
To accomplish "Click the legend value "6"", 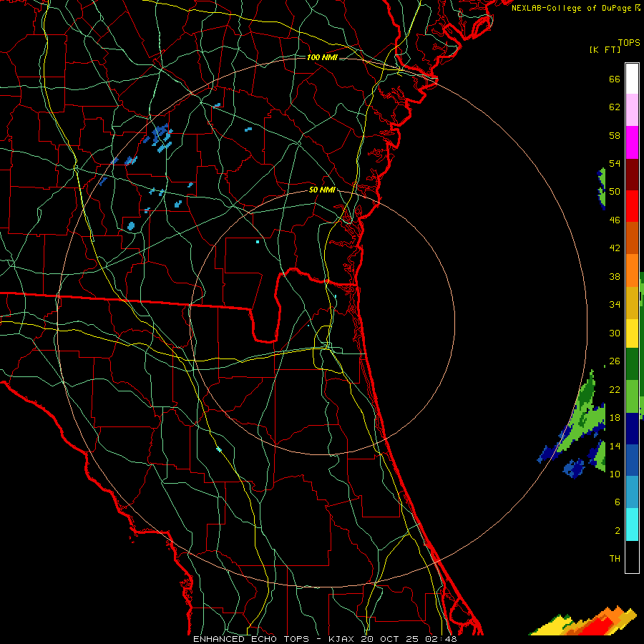I will [x=618, y=502].
